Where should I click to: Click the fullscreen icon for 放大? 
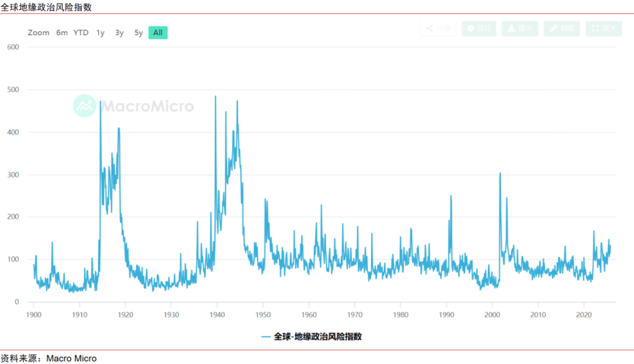coord(595,29)
